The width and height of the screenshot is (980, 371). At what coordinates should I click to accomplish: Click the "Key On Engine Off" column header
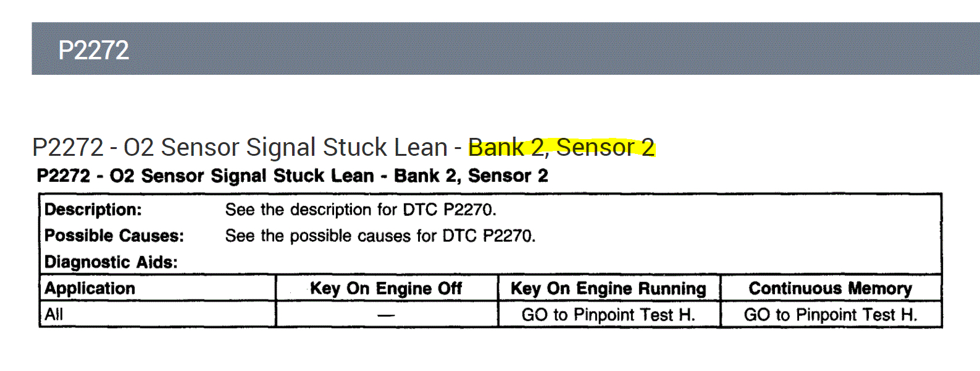coord(386,288)
